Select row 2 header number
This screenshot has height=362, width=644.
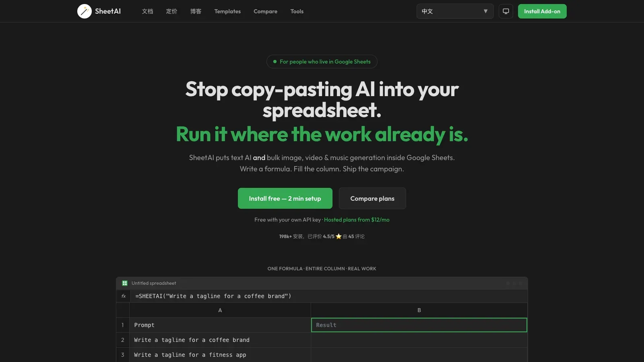pos(123,340)
